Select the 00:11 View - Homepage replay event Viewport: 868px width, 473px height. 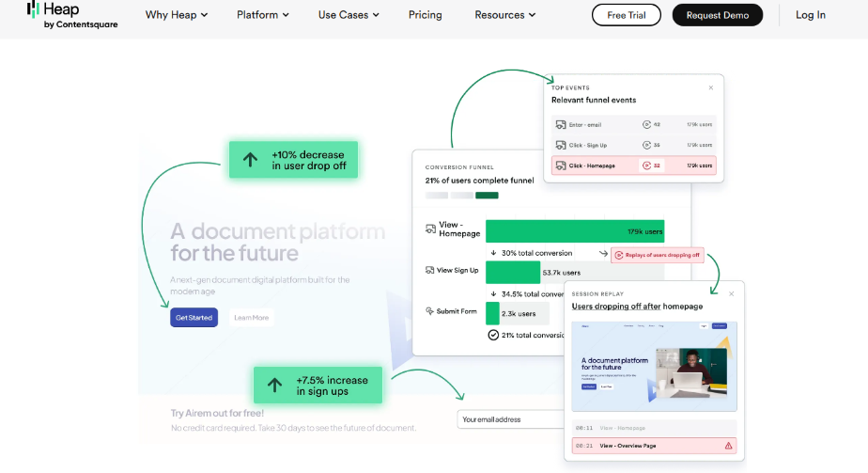[x=655, y=428]
